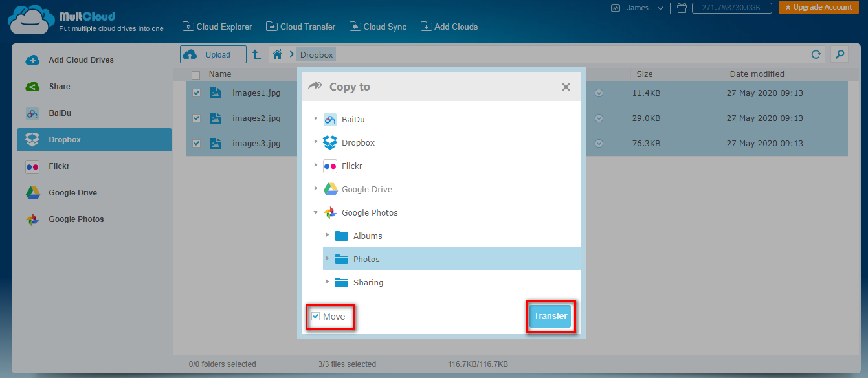Click the Upgrade Account button
The image size is (868, 378).
click(818, 7)
